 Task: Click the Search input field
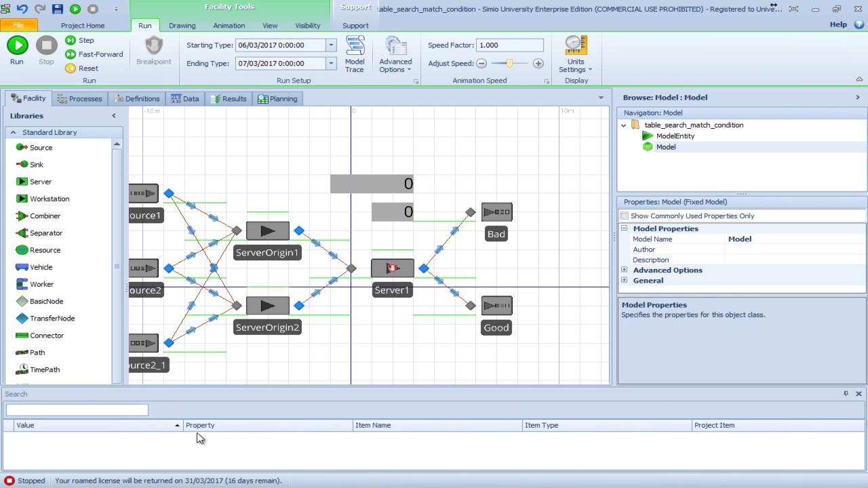pyautogui.click(x=77, y=409)
